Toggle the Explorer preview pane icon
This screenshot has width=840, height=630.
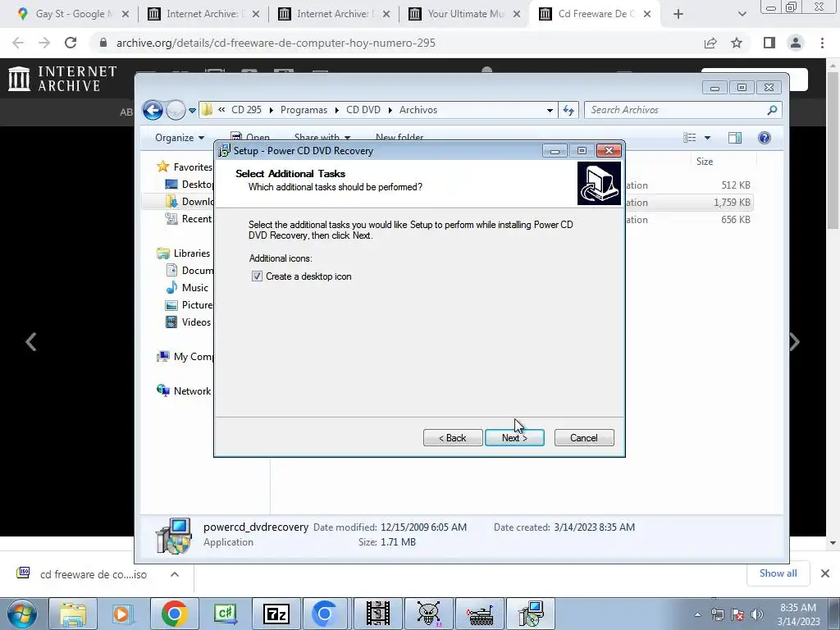pyautogui.click(x=735, y=138)
